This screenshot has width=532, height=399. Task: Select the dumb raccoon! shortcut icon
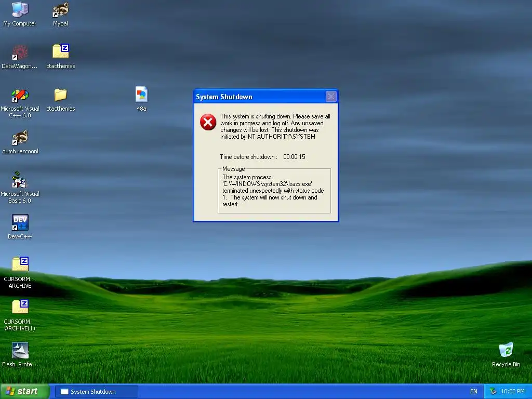click(20, 137)
